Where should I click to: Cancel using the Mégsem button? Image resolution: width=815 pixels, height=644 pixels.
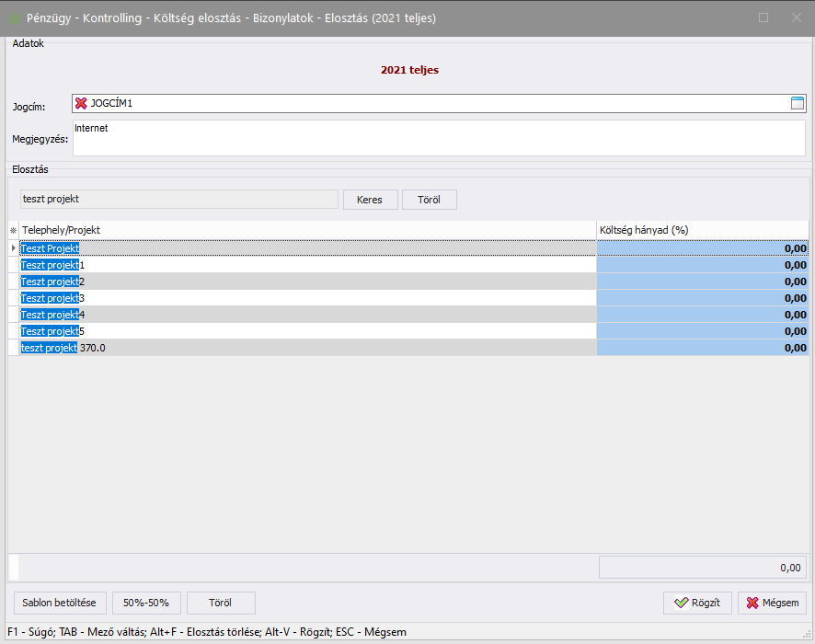(x=772, y=604)
